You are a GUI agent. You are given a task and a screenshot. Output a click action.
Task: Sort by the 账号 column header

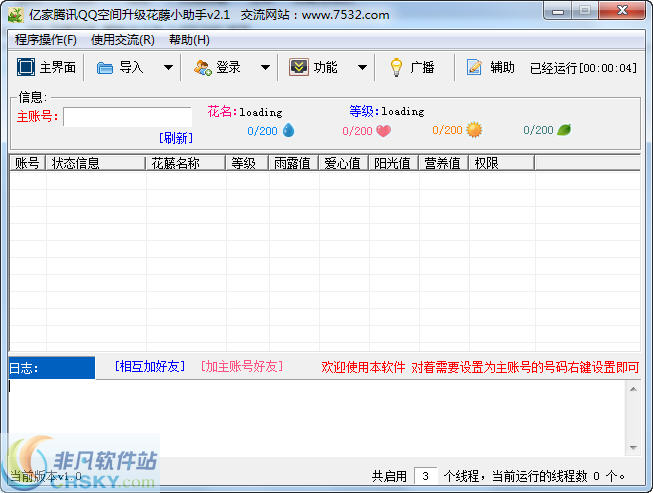pos(27,163)
